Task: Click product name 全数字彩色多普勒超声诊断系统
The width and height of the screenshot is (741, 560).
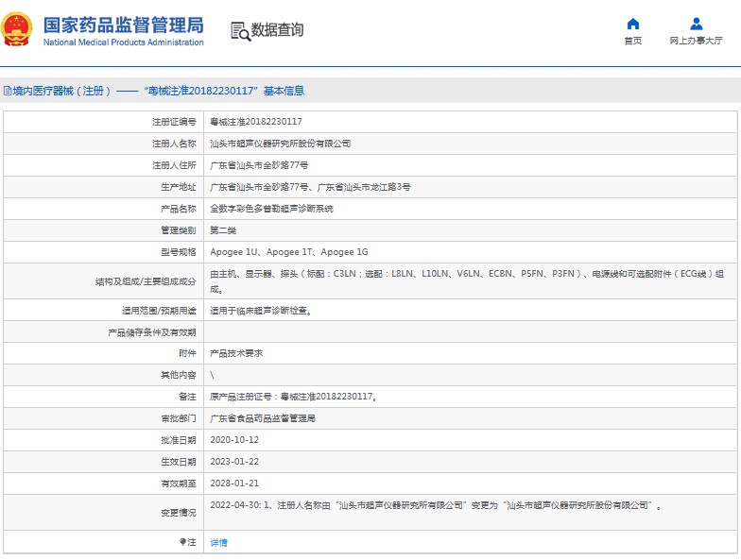Action: [272, 209]
